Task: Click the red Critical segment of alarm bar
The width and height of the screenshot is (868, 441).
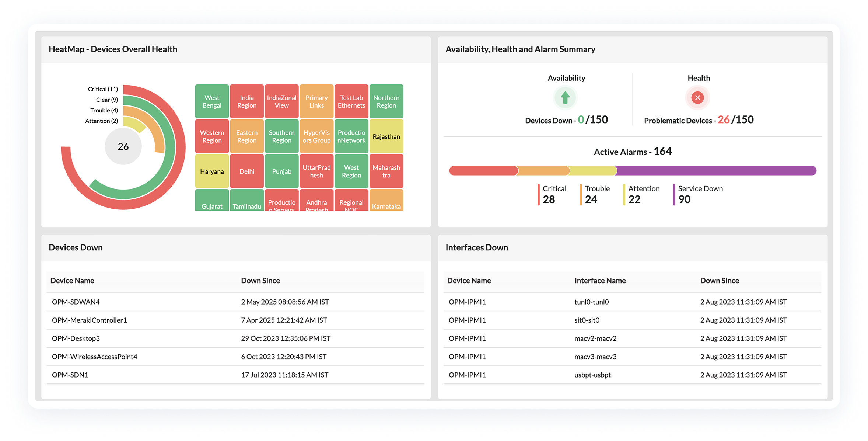Action: point(483,170)
